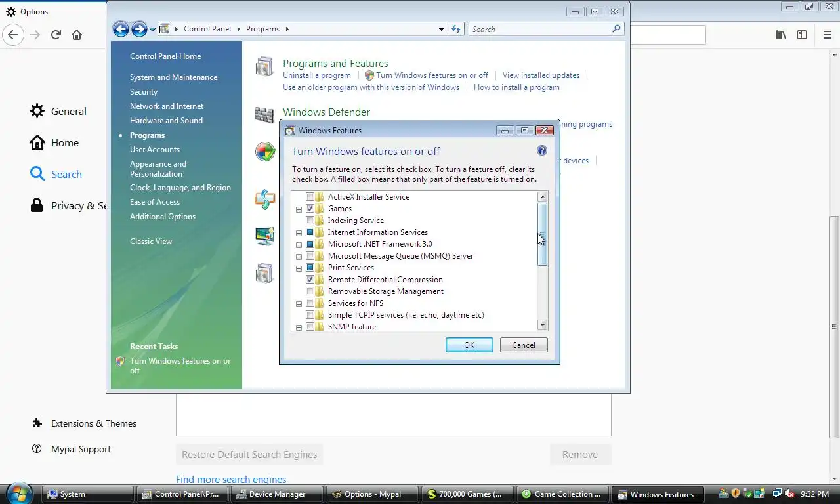The width and height of the screenshot is (840, 504).
Task: Click the muted volume tray icon
Action: pos(789,493)
